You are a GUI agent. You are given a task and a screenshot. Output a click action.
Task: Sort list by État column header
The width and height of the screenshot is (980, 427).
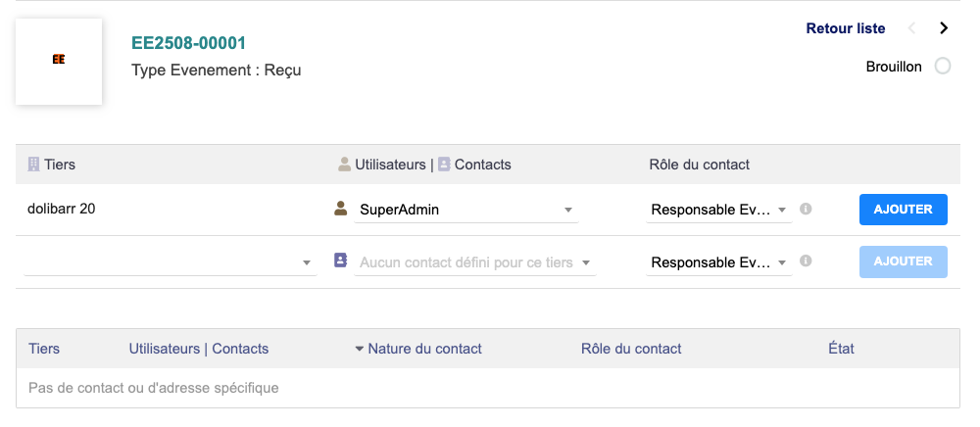(x=841, y=349)
